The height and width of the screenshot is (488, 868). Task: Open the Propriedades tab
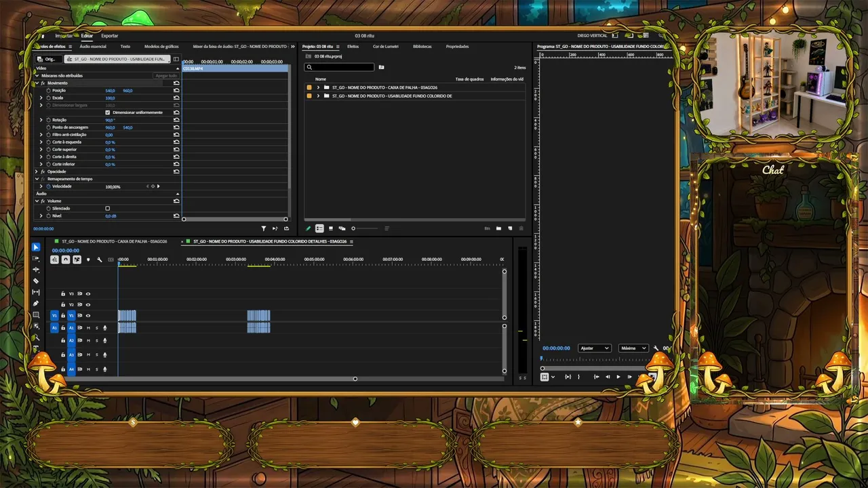tap(458, 47)
